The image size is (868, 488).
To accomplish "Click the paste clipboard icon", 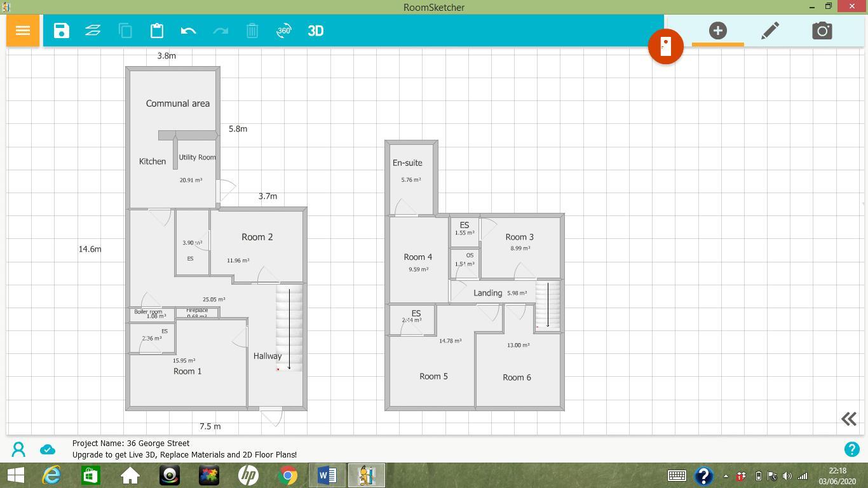I will (x=157, y=30).
